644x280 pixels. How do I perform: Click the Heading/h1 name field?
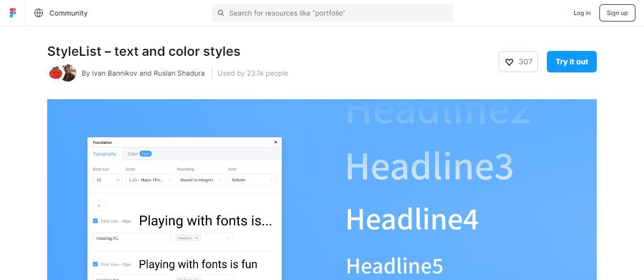tap(132, 238)
